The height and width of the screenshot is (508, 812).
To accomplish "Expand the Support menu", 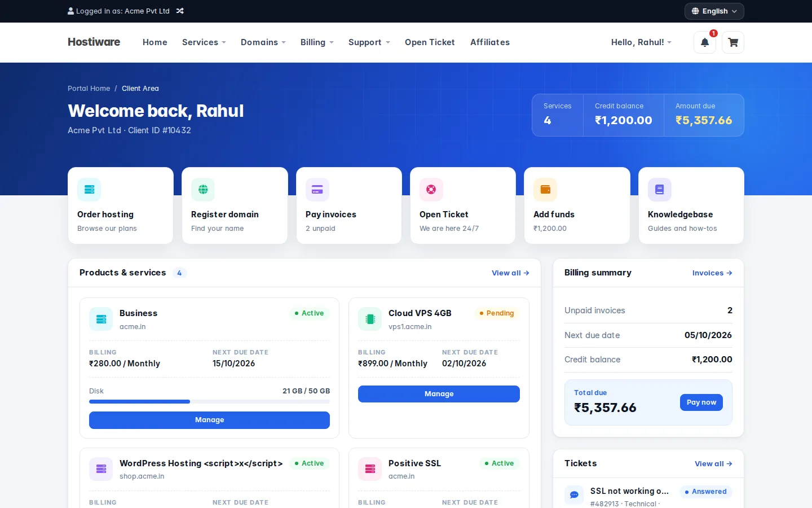I will (369, 42).
